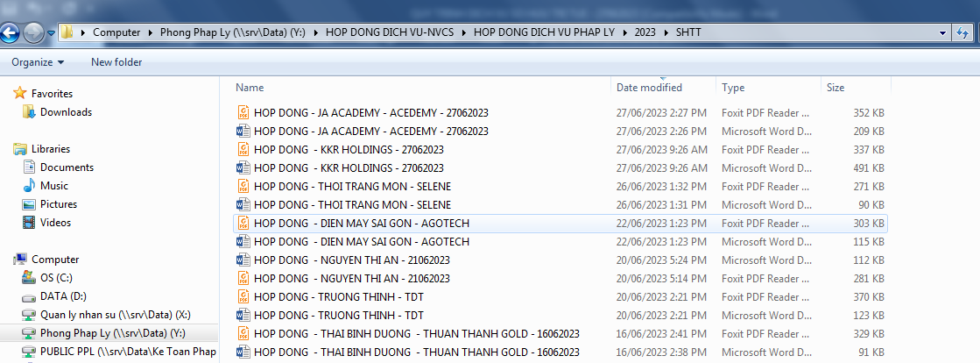
Task: Click Word icon of THAI BINH DUONG file
Action: coord(243,352)
